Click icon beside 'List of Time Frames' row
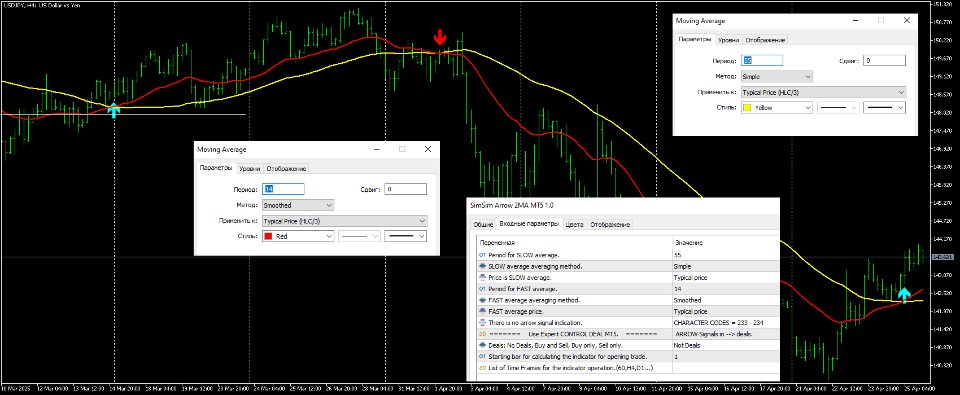 point(482,368)
